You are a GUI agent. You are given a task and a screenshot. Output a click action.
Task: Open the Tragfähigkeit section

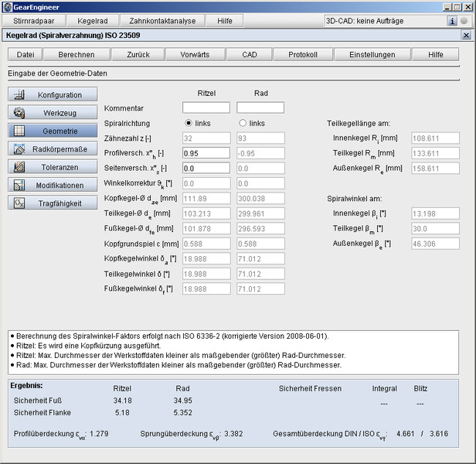click(53, 203)
